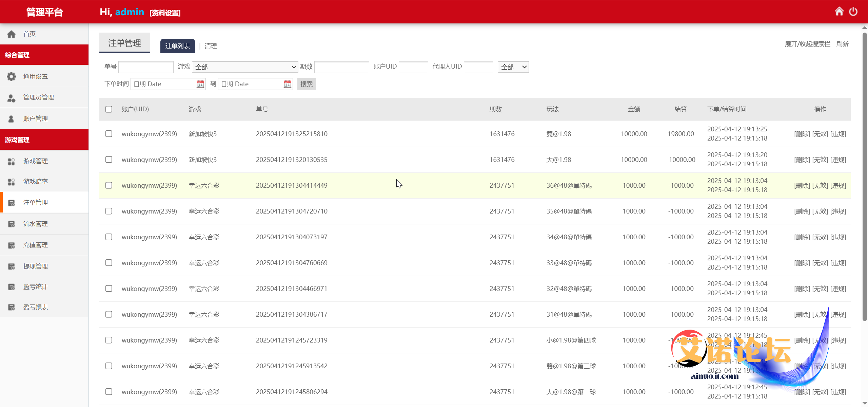Click the house icon beside 首页
The image size is (868, 407).
pyautogui.click(x=12, y=34)
